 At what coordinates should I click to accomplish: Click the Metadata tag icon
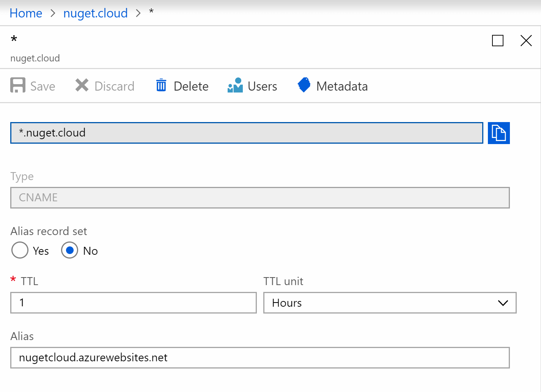tap(304, 85)
